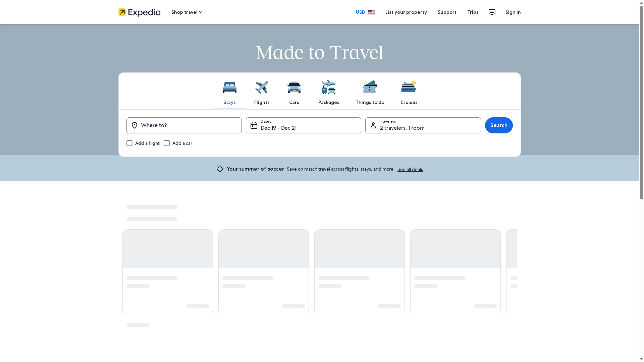Open the chat messages icon

(492, 12)
